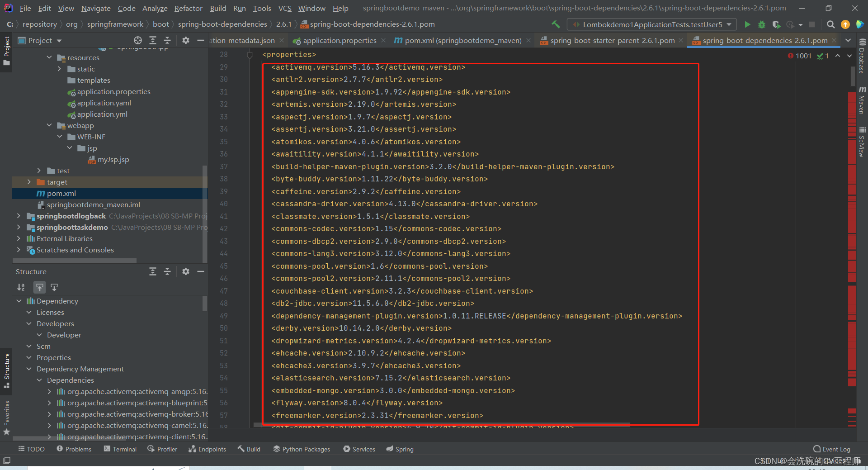Open SciView tool window sidebar
Viewport: 868px width, 470px height.
pyautogui.click(x=862, y=142)
